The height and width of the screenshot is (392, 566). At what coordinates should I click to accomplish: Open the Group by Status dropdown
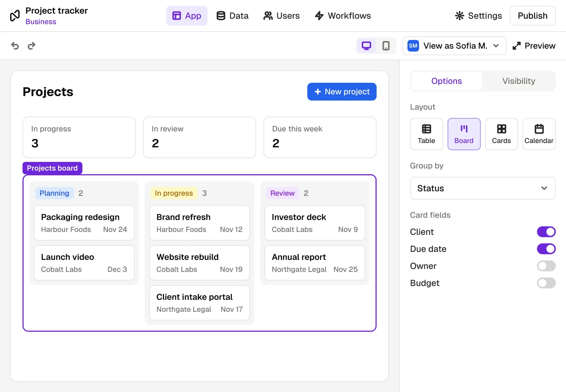click(483, 188)
